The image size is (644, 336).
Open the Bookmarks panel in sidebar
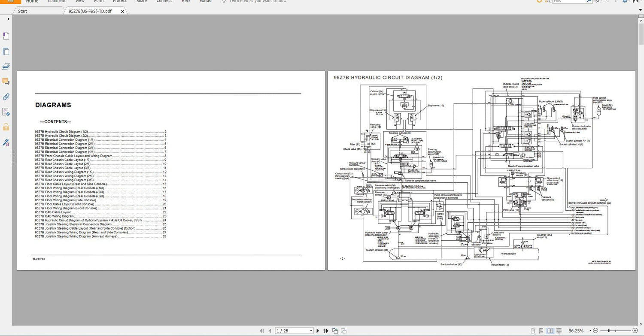point(6,37)
